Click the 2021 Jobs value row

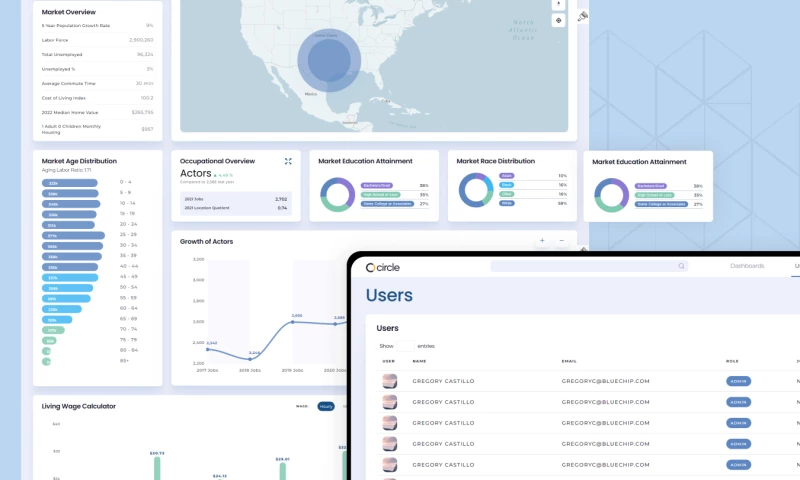[236, 199]
